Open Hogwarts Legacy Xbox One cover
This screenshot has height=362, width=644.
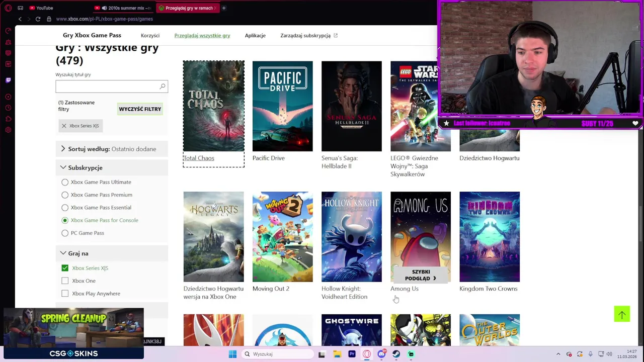pyautogui.click(x=214, y=237)
